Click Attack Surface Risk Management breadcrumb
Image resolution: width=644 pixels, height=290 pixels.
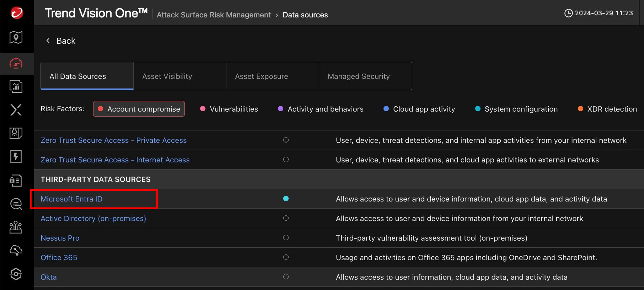point(213,15)
